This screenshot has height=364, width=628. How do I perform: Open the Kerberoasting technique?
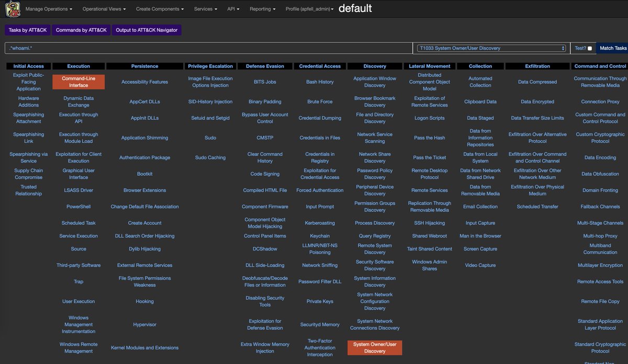coord(320,223)
